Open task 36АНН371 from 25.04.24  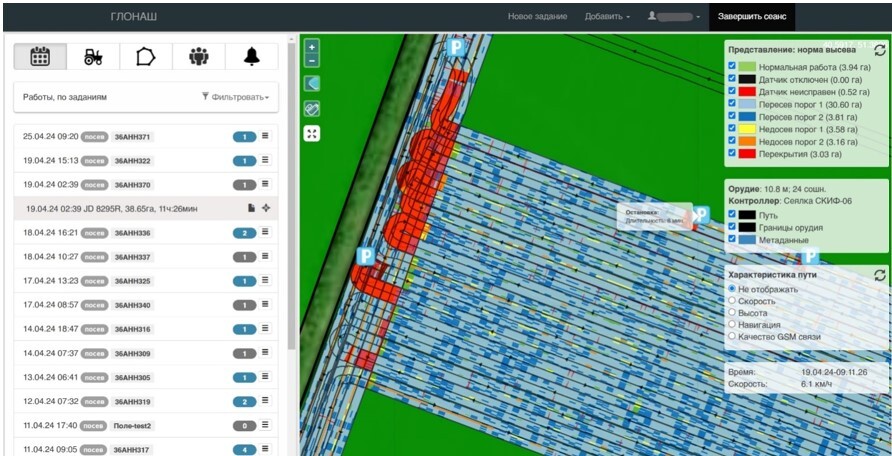(x=146, y=136)
